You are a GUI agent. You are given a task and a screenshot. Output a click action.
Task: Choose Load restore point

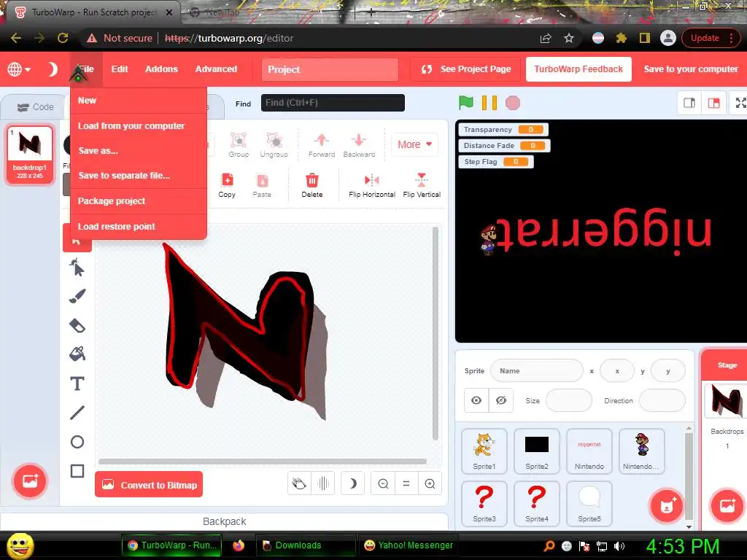138,227
